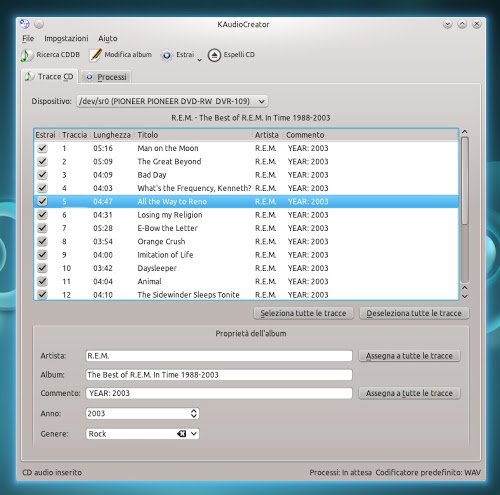This screenshot has height=495, width=500.
Task: Click the Modifica album pencil icon
Action: (x=96, y=55)
